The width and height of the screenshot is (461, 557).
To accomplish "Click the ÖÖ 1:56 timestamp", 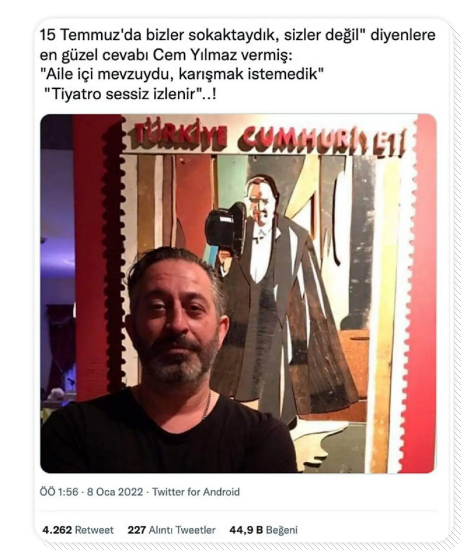I will (59, 492).
